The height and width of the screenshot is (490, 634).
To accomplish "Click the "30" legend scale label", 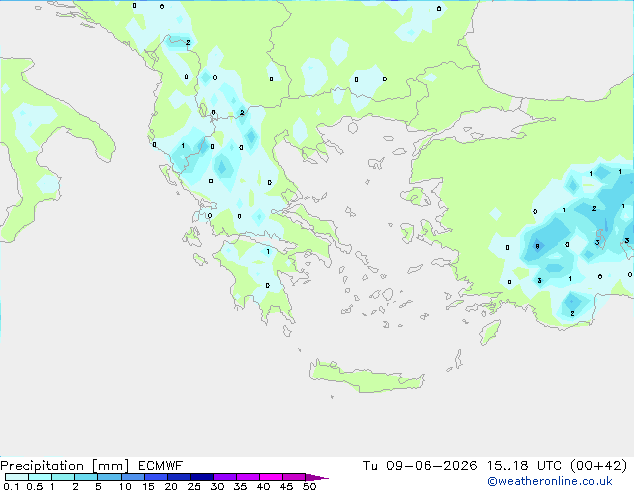I will tap(217, 486).
